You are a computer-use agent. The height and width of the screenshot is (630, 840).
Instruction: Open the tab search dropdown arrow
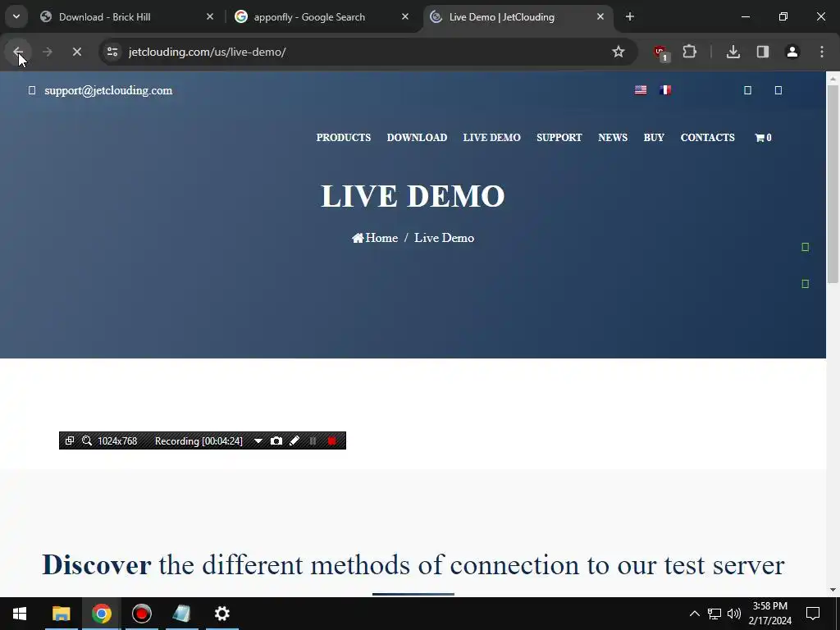pos(16,16)
